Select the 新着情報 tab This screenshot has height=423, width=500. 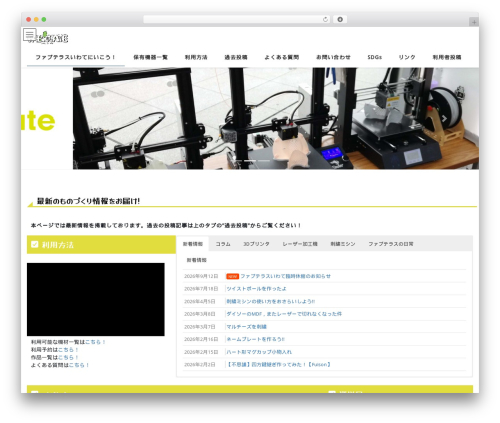(x=193, y=244)
